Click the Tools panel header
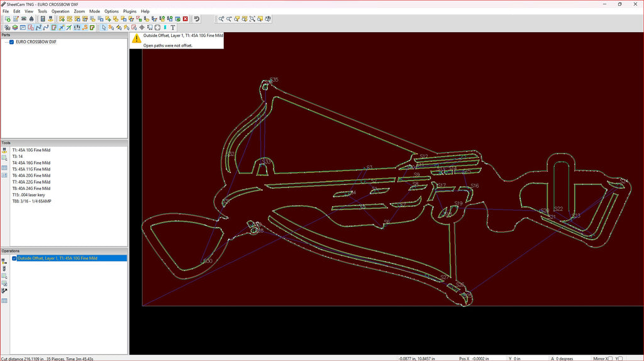 pos(64,143)
